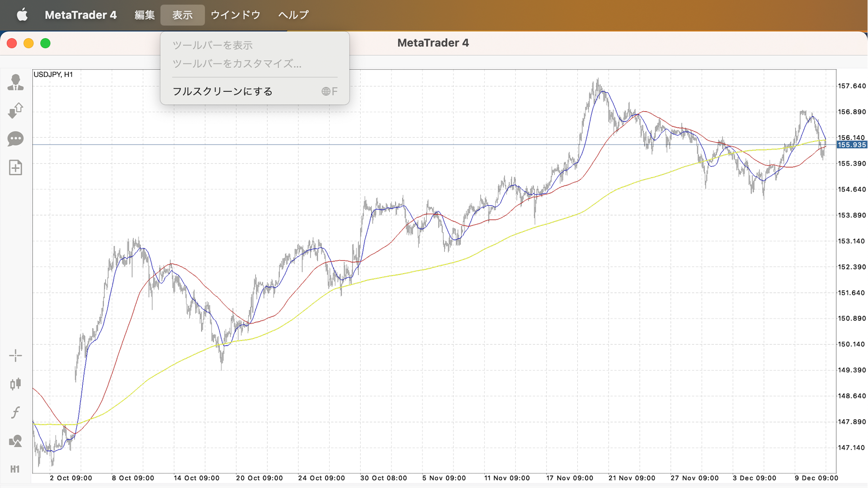Open the accounts profile icon
This screenshot has height=488, width=868.
pyautogui.click(x=15, y=83)
